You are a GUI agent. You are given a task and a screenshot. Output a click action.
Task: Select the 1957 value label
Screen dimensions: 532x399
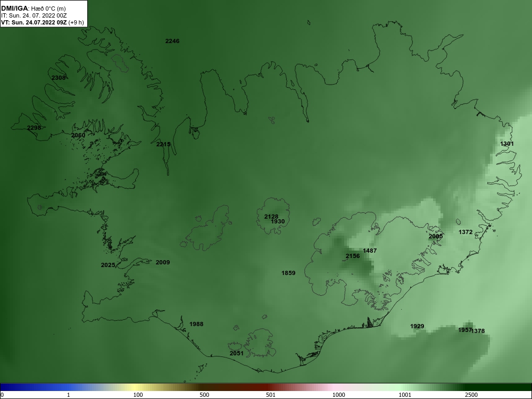465,330
